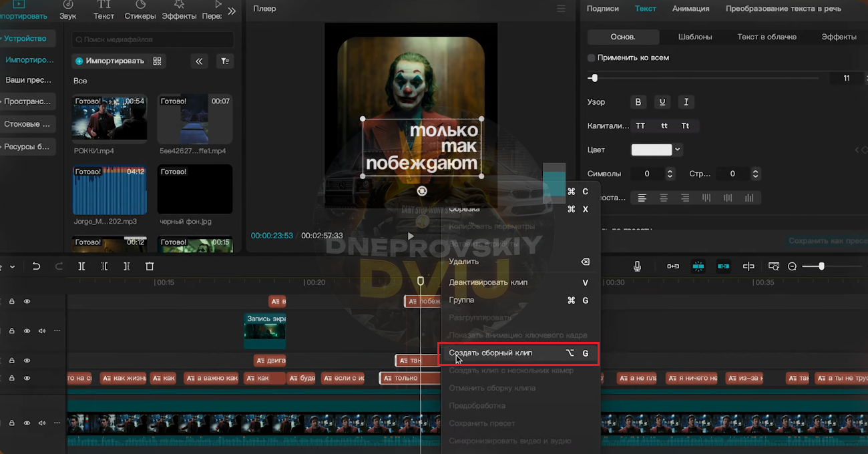
Task: Open the Плеер panel hamburger menu
Action: click(561, 9)
